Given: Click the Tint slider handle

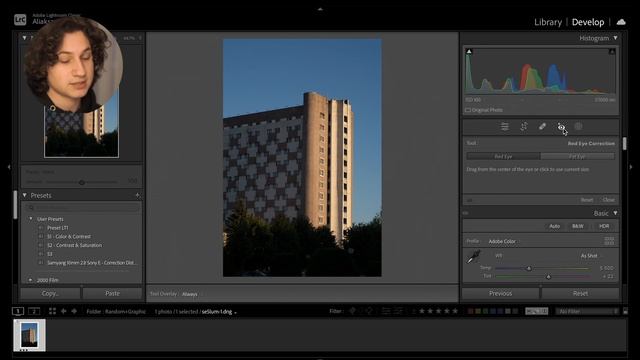Looking at the screenshot, I should pos(548,276).
